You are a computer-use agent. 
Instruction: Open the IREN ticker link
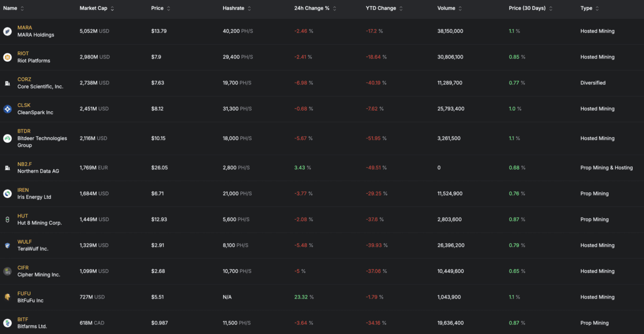tap(24, 190)
